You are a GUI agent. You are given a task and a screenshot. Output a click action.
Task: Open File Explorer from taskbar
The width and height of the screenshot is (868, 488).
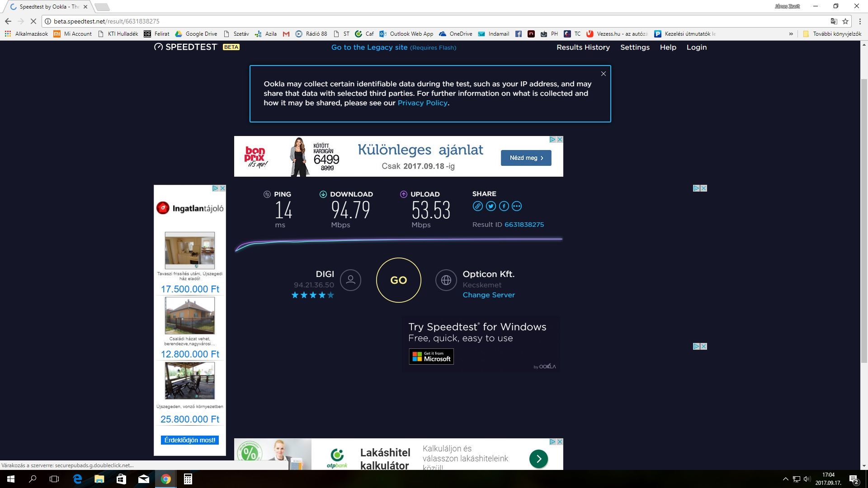(x=99, y=479)
